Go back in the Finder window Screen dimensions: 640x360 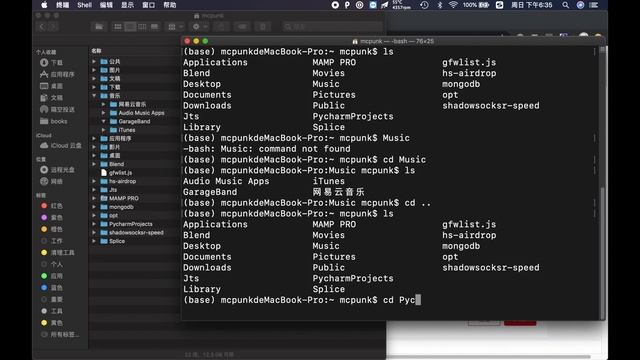point(42,27)
